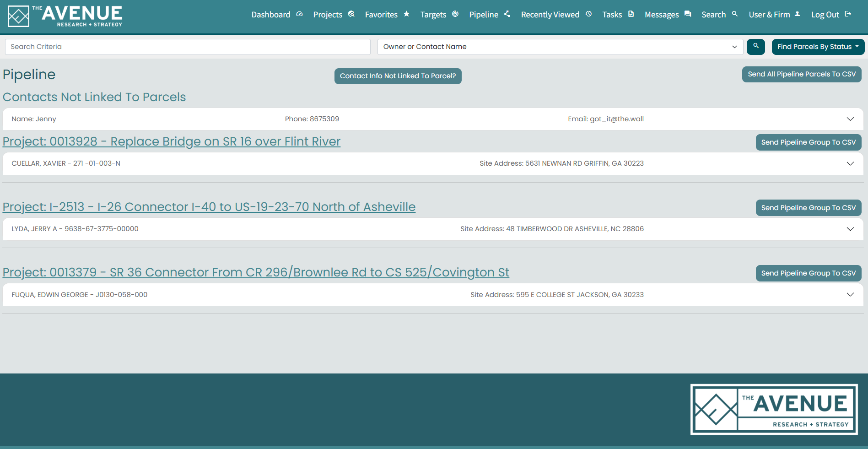Click Contacts Not Linked To Parcels heading

point(94,97)
